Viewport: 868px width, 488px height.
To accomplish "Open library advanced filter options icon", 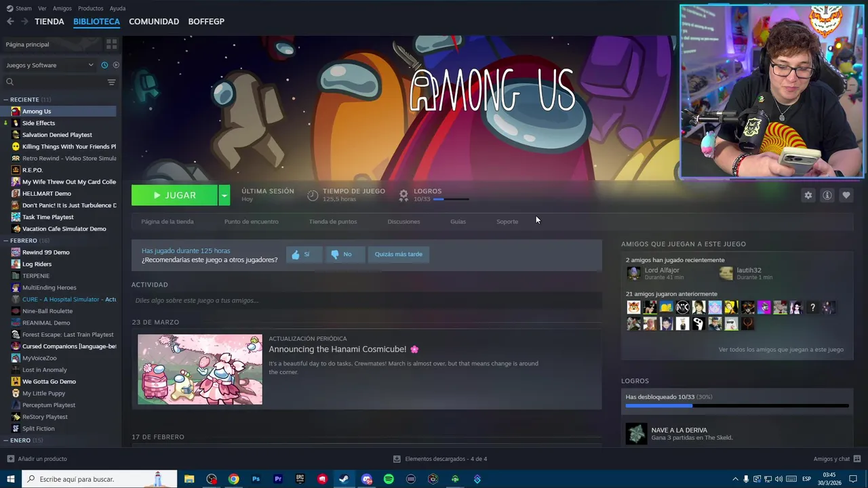I will tap(111, 82).
